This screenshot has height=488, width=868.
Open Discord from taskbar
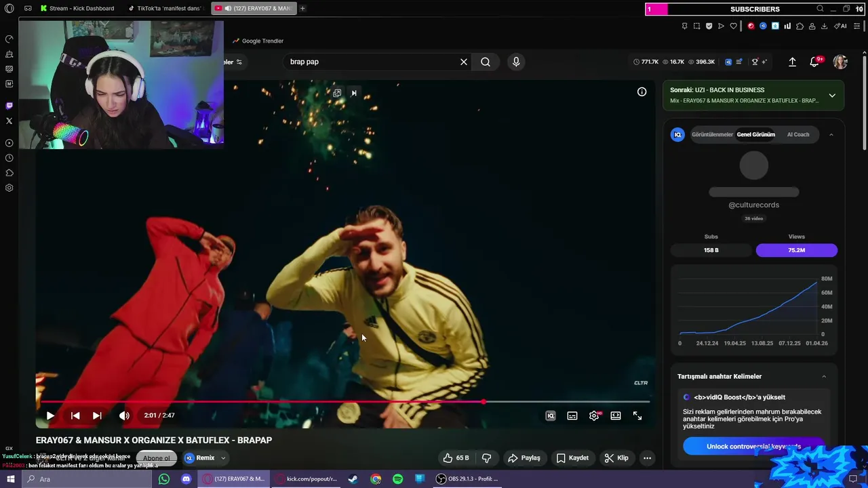(x=186, y=479)
